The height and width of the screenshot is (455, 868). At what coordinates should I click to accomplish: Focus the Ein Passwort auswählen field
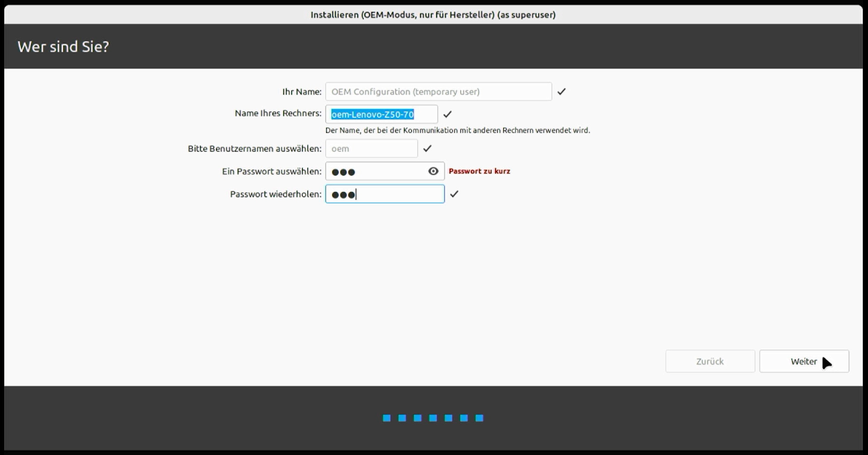(375, 171)
